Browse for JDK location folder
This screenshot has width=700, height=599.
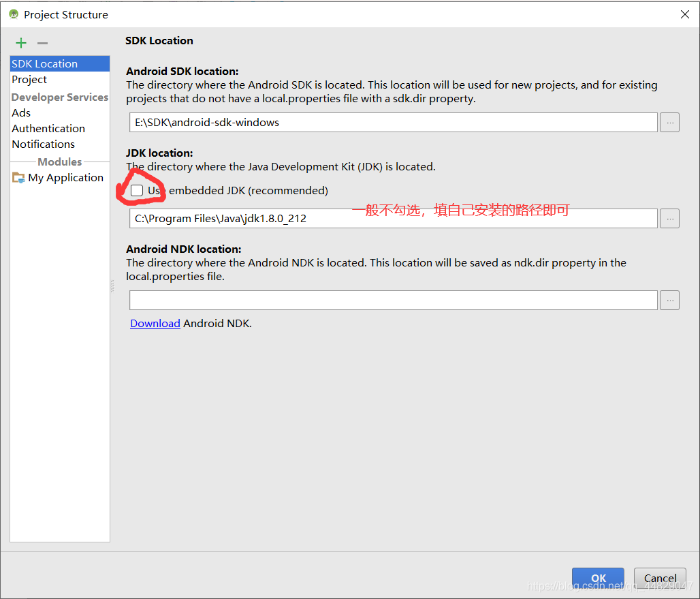tap(669, 219)
